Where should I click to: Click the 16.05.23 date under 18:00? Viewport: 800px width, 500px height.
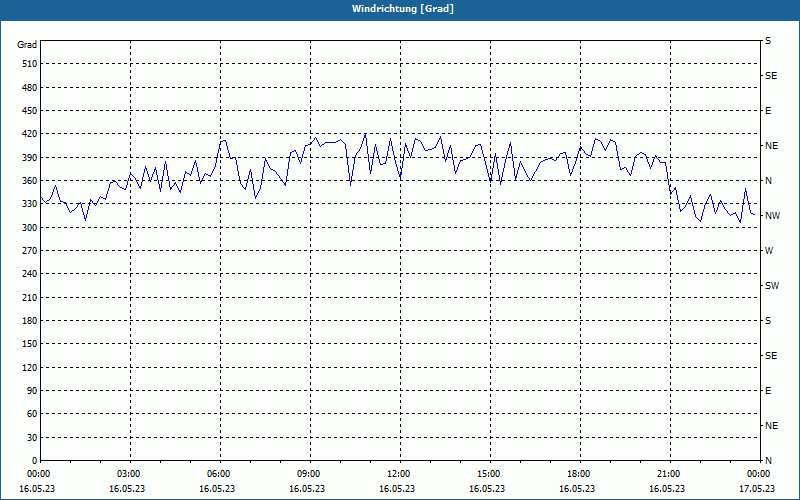(x=577, y=489)
